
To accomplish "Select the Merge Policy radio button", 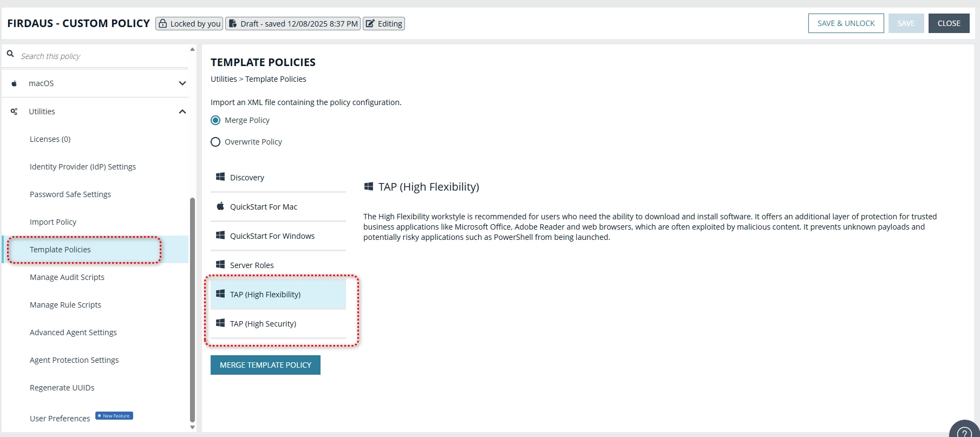I will pos(215,120).
